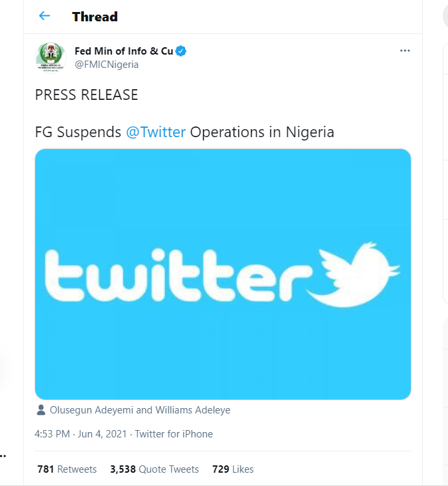This screenshot has width=448, height=486.
Task: Open the Fed Min of Info & Cu account name
Action: click(123, 51)
